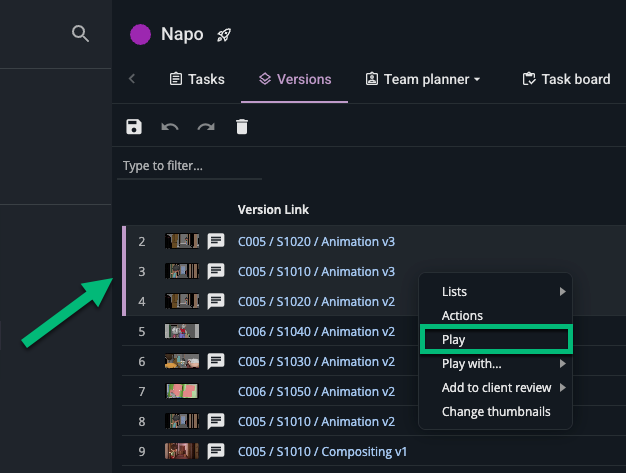Open the Task board tab
Viewport: 626px width, 473px height.
566,79
